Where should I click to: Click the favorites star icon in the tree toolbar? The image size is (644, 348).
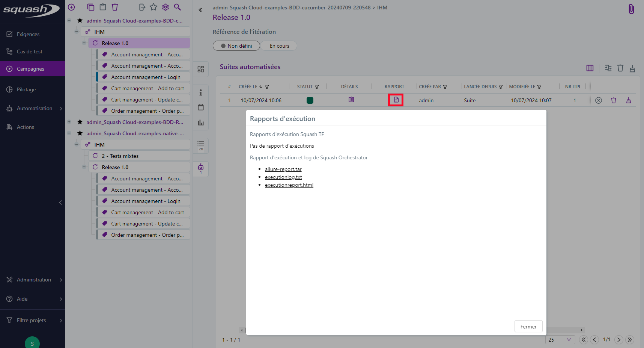pyautogui.click(x=153, y=7)
